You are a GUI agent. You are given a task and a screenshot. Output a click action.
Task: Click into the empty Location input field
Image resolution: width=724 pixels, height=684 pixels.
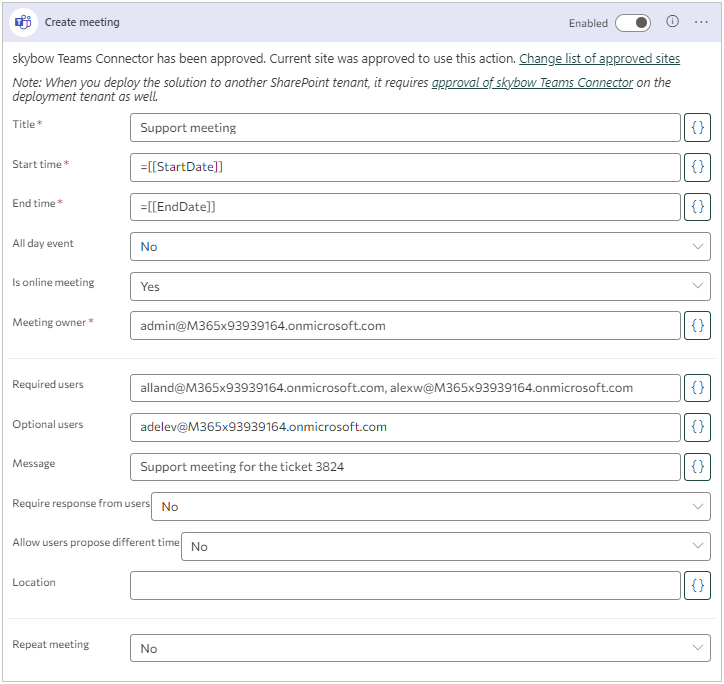405,585
